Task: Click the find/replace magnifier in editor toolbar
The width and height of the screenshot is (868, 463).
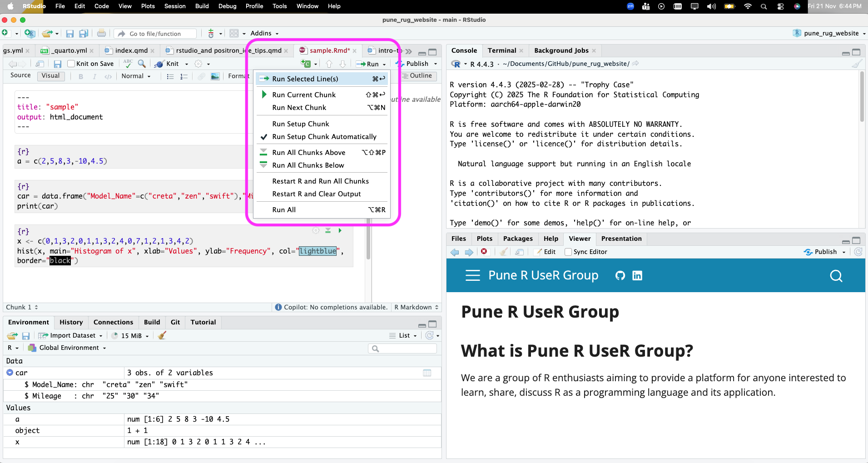Action: click(142, 64)
